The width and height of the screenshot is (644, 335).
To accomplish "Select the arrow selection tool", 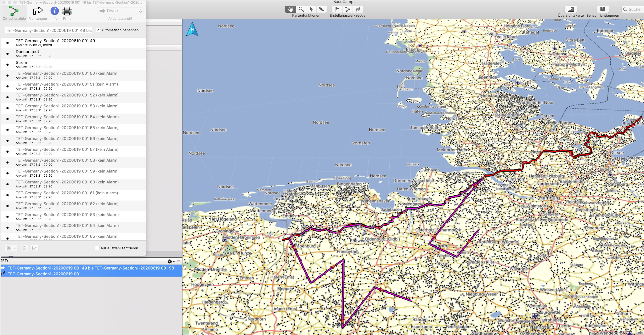I will (x=311, y=9).
